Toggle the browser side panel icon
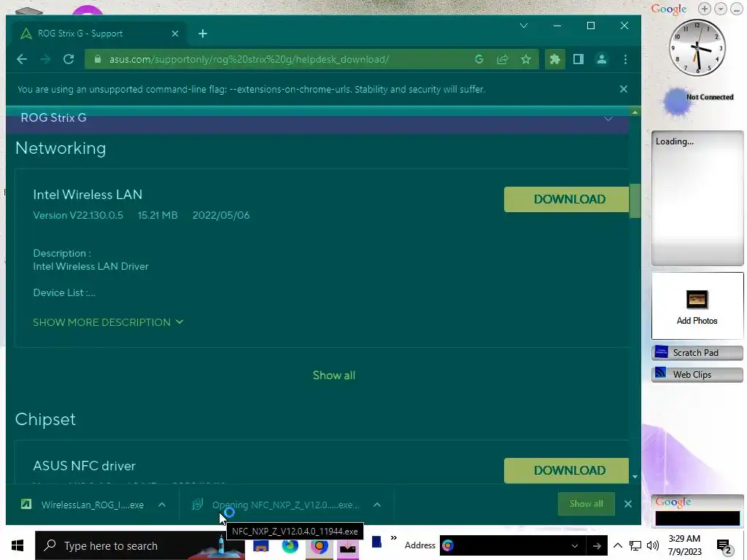Image resolution: width=747 pixels, height=560 pixels. coord(578,59)
